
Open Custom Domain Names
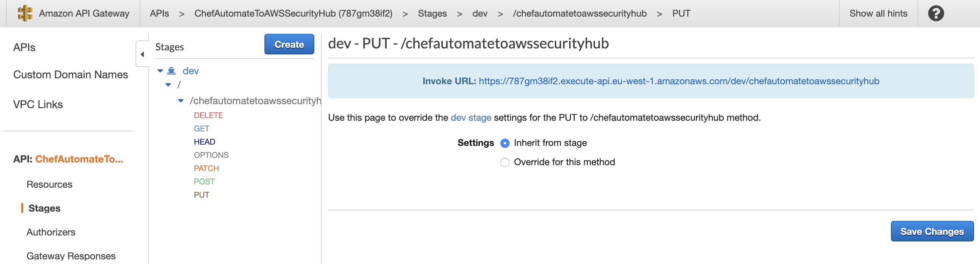coord(70,74)
